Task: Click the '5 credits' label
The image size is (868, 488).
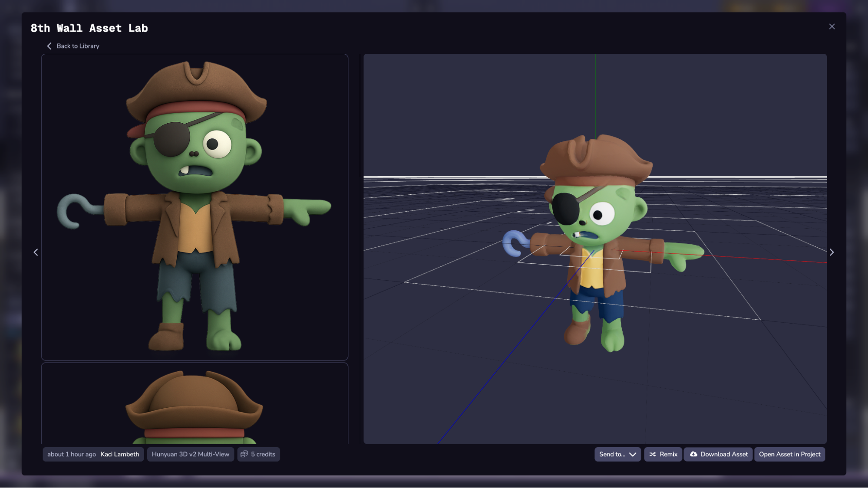Action: click(263, 454)
